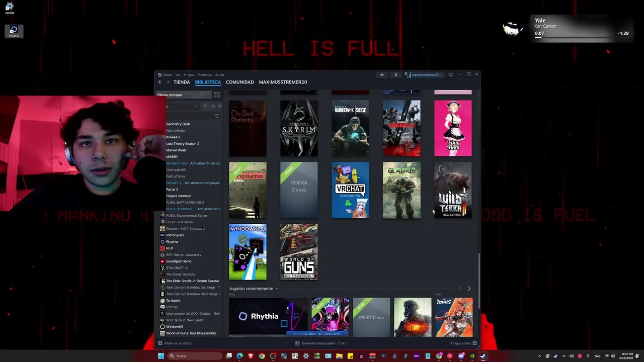Select Project Zomboid in the game list
Viewport: 644px width, 362px height.
(179, 196)
